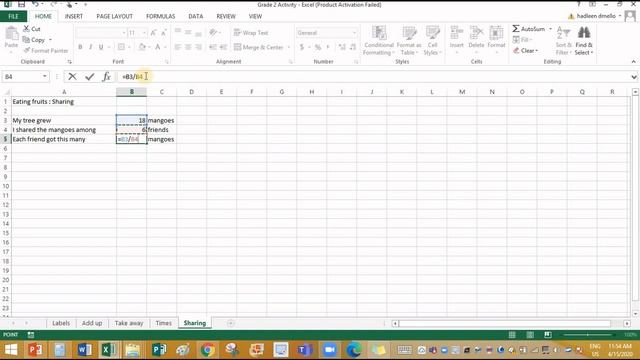Click the AutoSum sigma button

coord(529,29)
